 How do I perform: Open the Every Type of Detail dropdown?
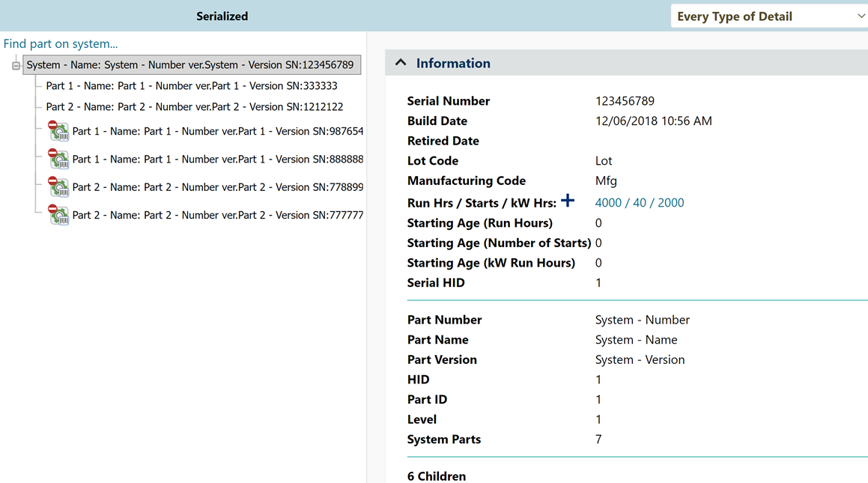point(769,16)
